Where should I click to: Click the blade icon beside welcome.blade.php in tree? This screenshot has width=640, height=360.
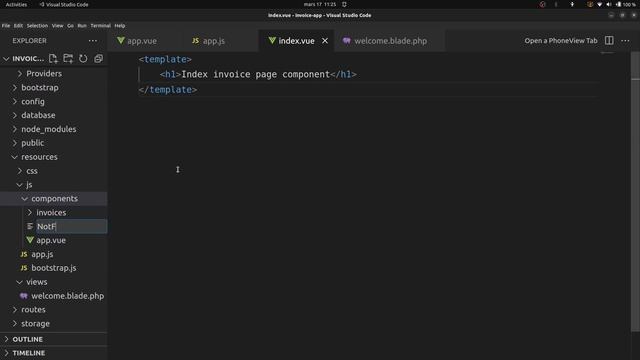24,296
